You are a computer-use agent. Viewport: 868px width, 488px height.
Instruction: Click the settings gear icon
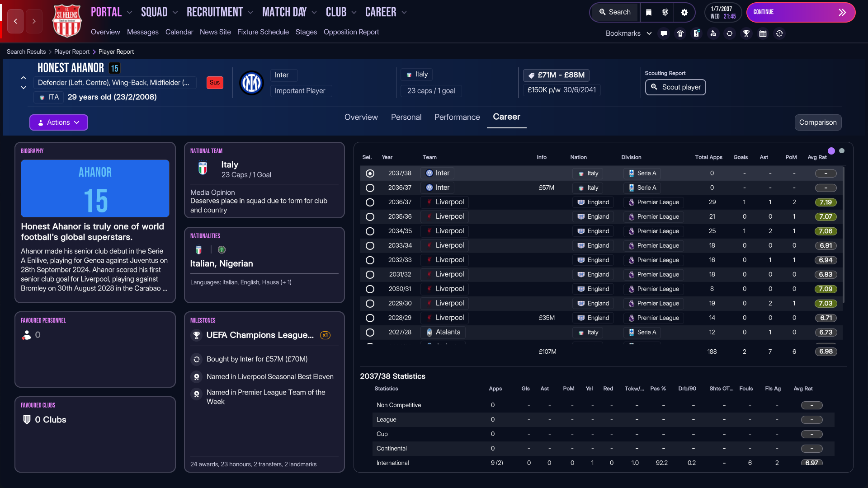(684, 12)
